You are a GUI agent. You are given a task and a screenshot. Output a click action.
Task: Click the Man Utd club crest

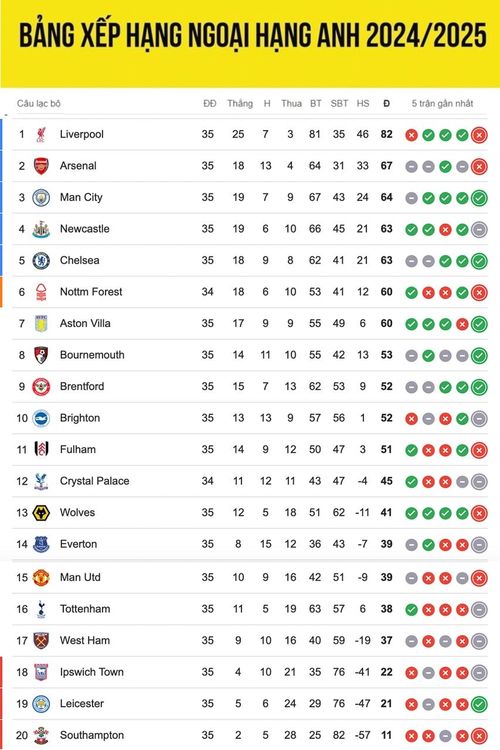point(41,577)
